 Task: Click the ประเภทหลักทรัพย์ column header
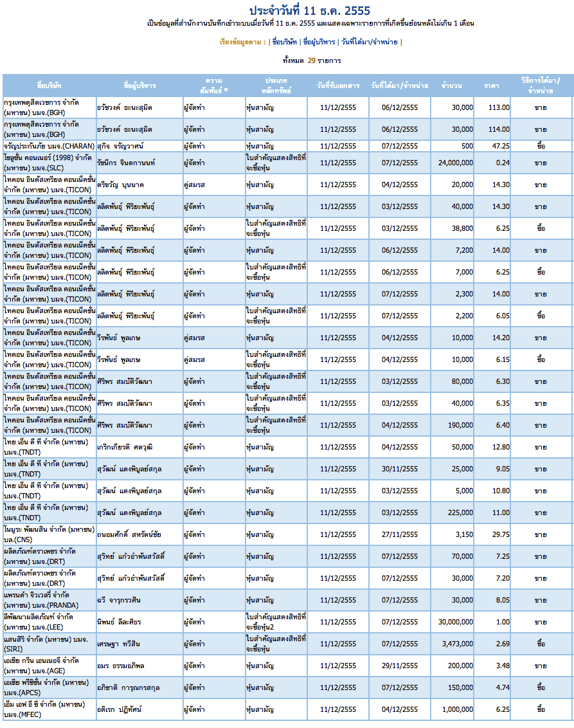click(x=276, y=86)
